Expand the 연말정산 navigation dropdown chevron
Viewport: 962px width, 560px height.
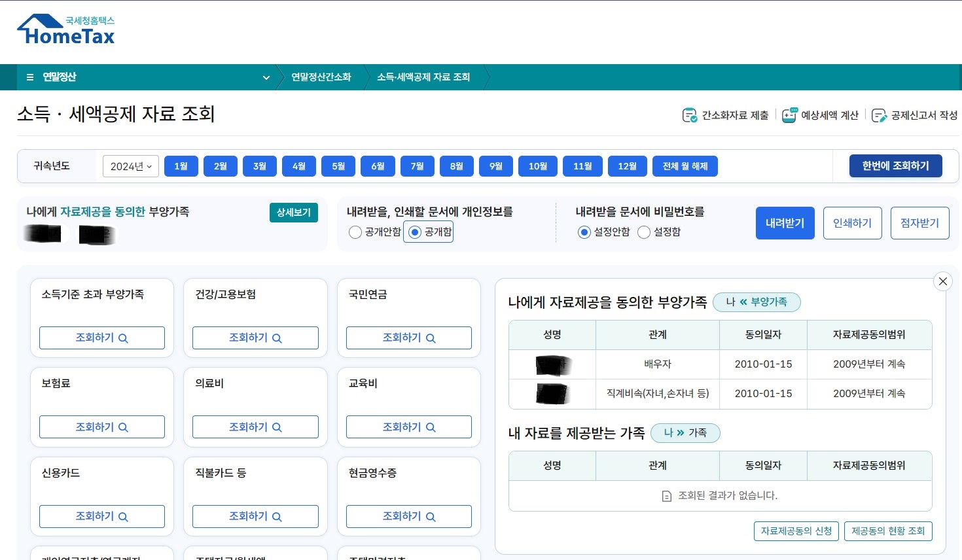[266, 77]
